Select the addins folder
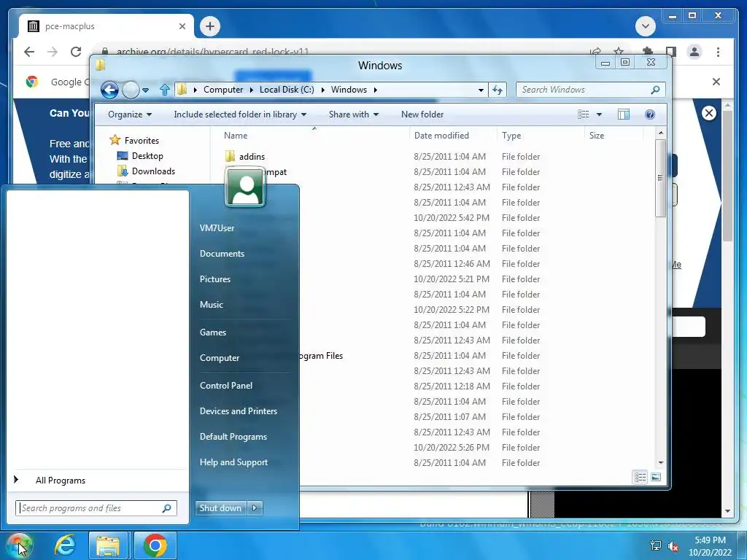Screen dimensions: 747x560 (252, 157)
